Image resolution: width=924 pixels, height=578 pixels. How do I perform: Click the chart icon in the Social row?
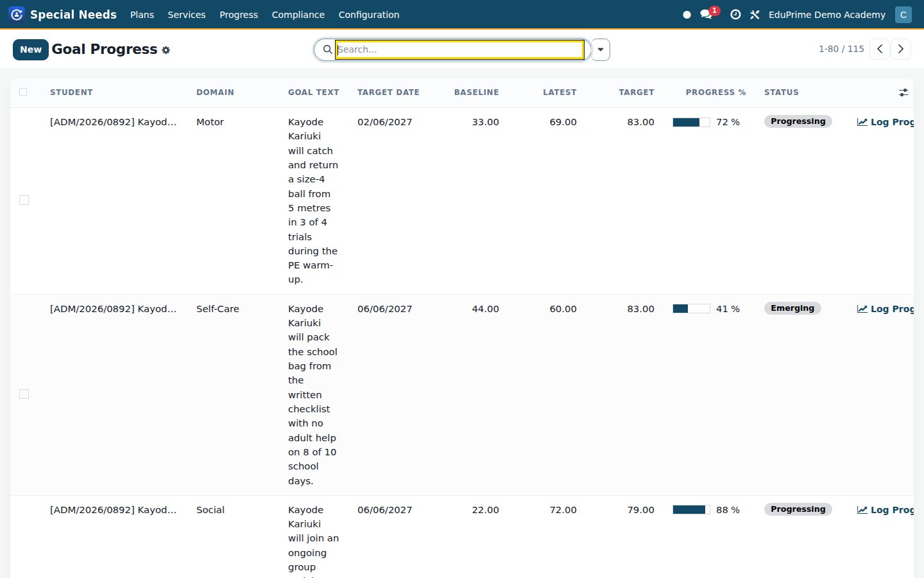pos(862,510)
